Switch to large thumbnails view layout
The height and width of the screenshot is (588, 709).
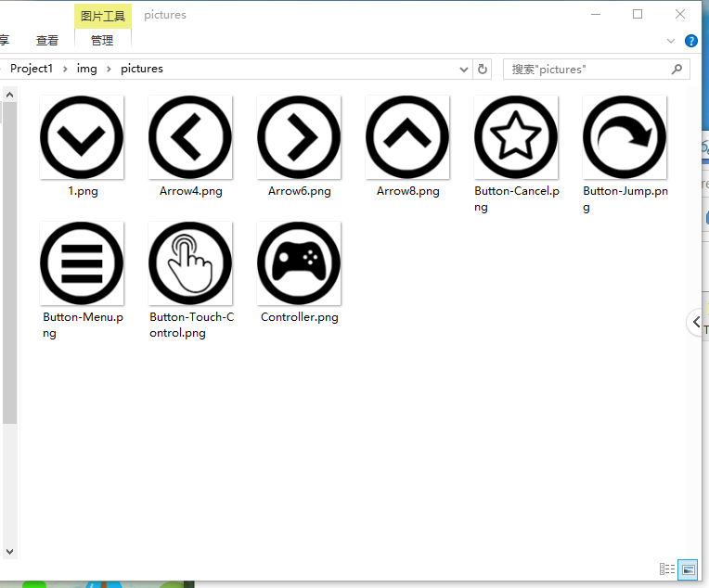tap(688, 569)
